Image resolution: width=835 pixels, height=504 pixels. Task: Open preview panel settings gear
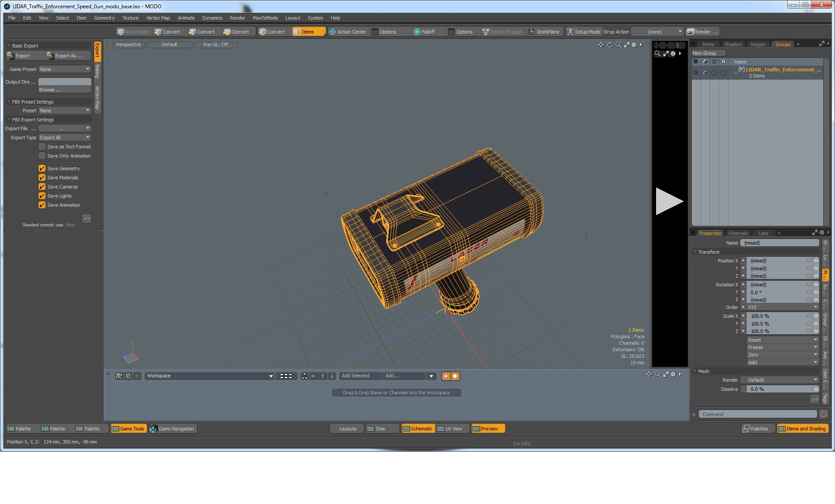coord(673,54)
